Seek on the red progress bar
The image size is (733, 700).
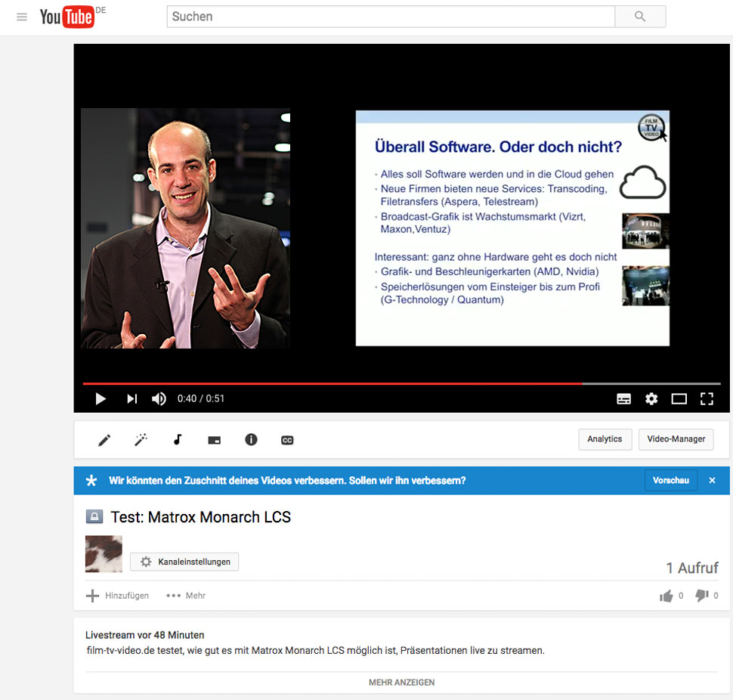pyautogui.click(x=401, y=383)
